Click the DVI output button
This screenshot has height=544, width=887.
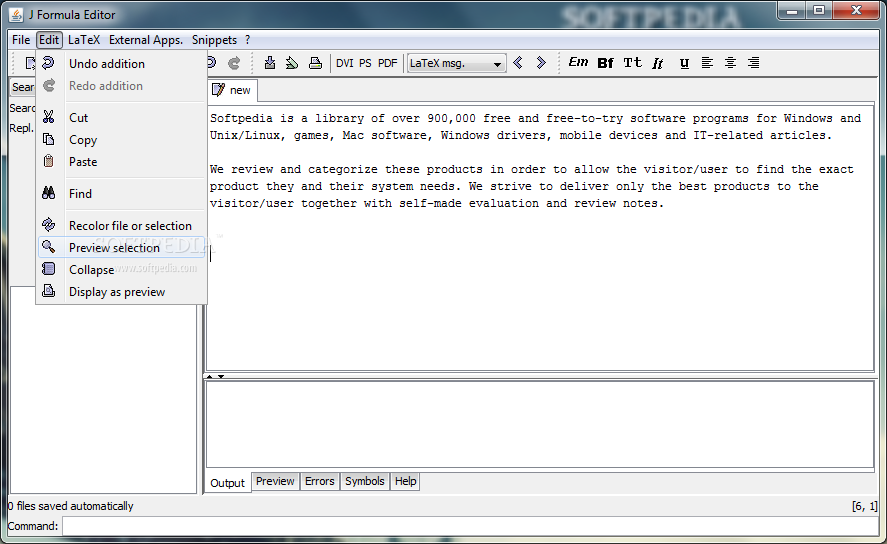(345, 63)
